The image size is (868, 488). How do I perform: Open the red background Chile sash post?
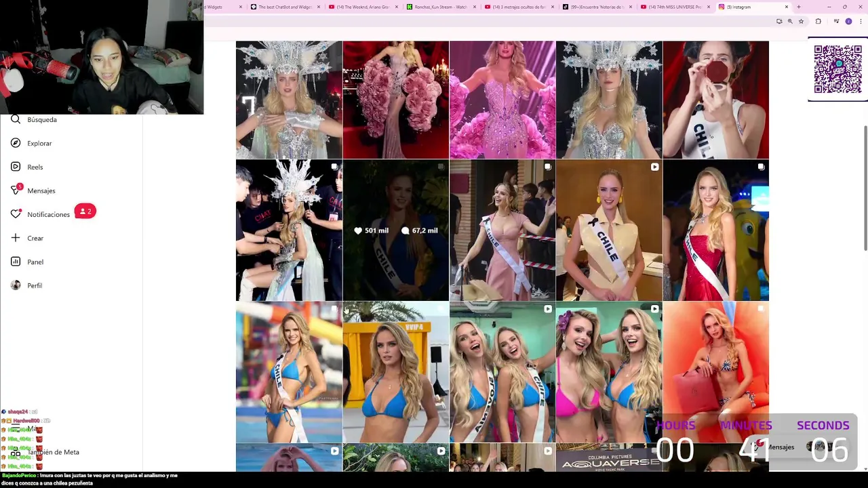[x=715, y=100]
